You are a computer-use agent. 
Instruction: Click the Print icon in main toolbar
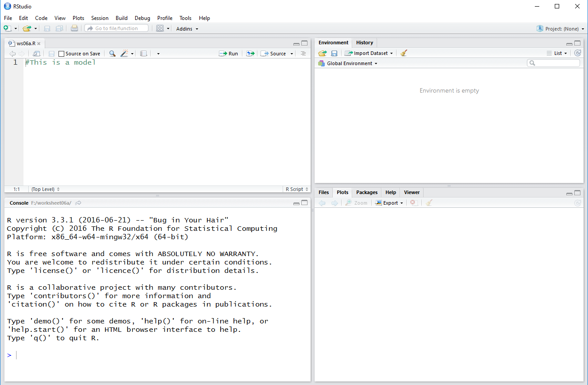click(x=74, y=28)
